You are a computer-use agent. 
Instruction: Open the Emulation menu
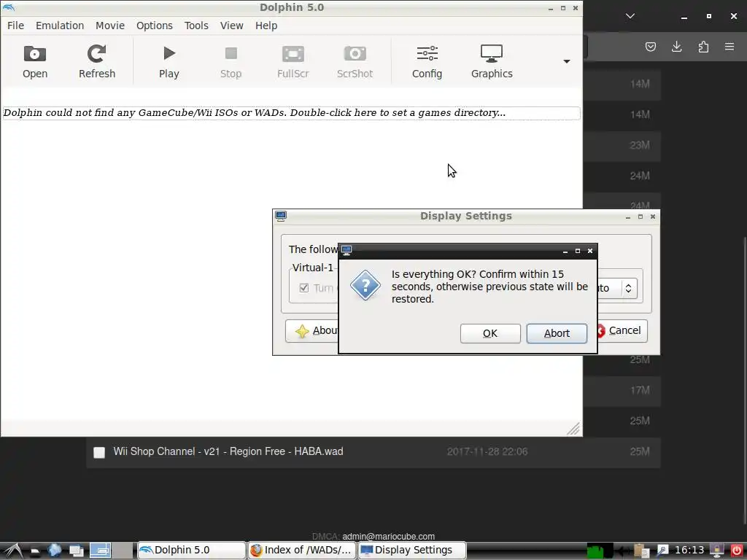pyautogui.click(x=60, y=26)
